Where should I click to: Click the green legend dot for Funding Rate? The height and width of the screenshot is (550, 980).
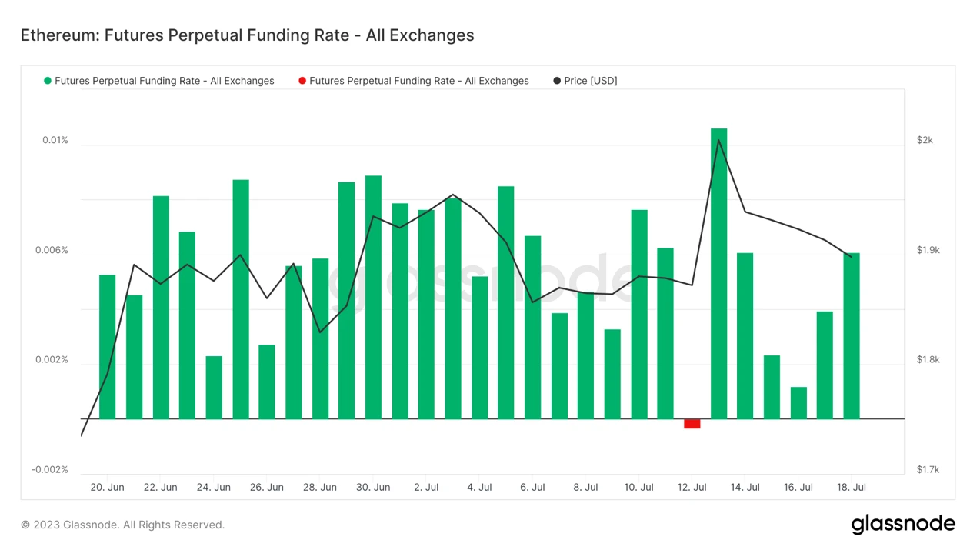click(x=48, y=81)
